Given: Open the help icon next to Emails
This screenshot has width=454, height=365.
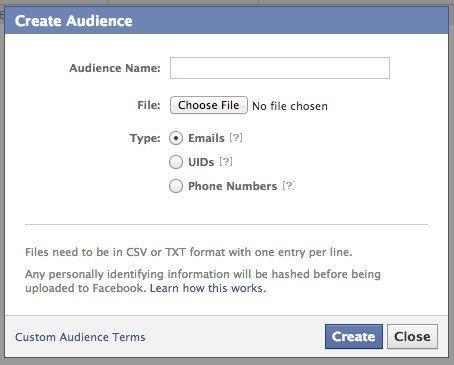Looking at the screenshot, I should (x=236, y=138).
